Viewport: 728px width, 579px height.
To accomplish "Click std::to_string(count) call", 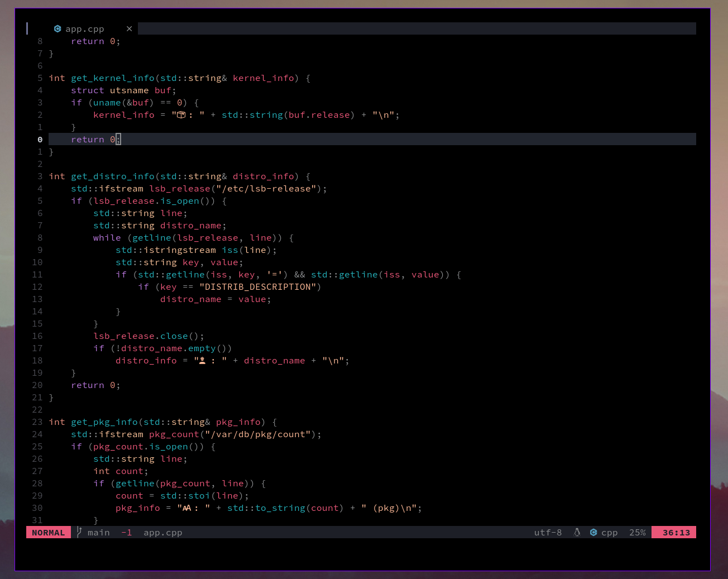I will 286,508.
